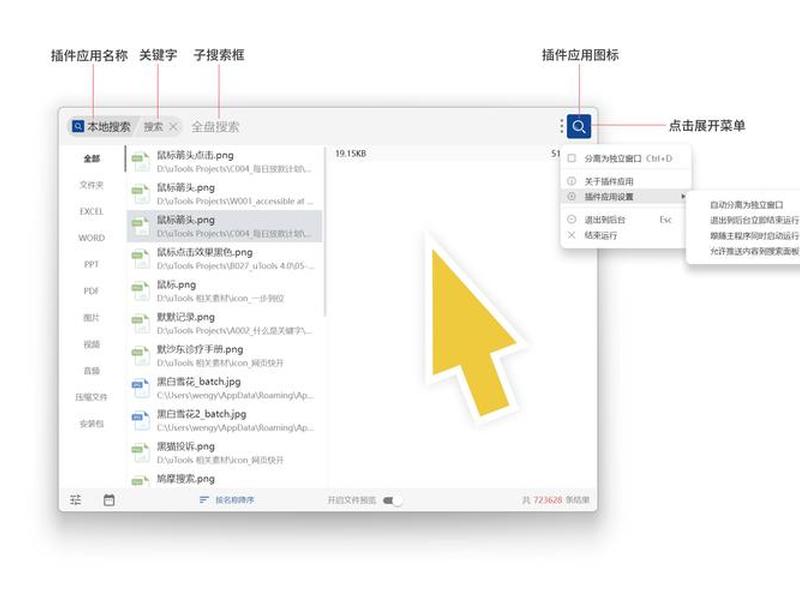
Task: Select highlighted 鼠标箭头.png result row
Action: (224, 226)
